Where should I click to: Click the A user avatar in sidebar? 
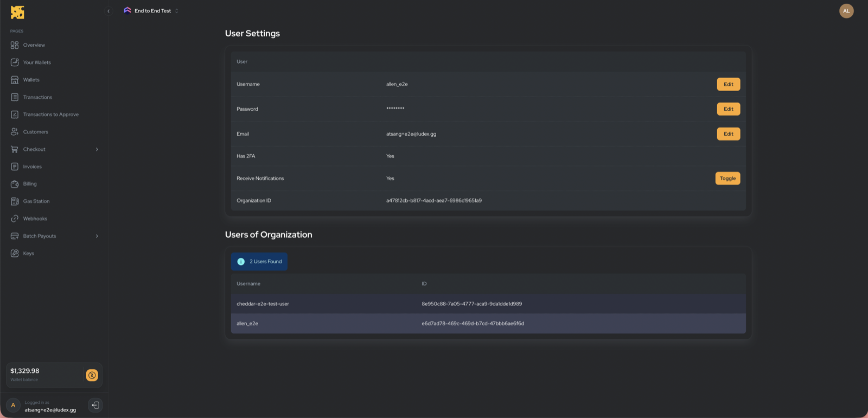[x=13, y=405]
